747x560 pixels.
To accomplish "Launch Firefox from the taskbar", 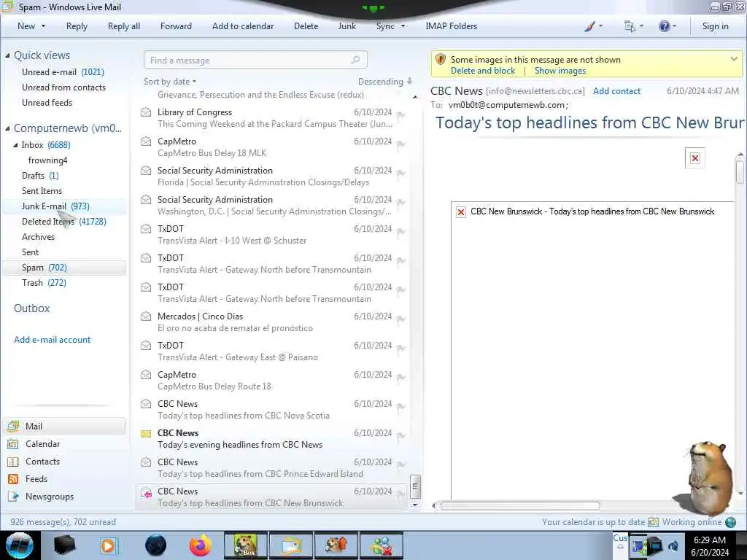I will click(x=201, y=545).
